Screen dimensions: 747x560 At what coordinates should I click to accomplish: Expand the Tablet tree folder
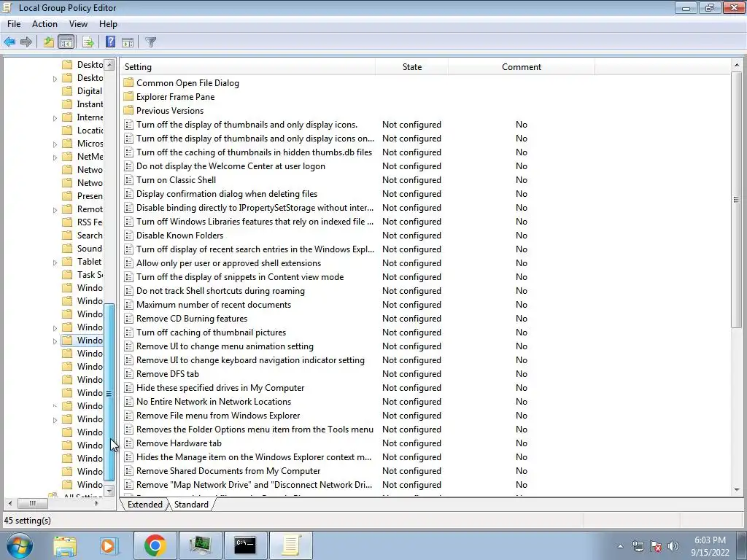(x=55, y=262)
